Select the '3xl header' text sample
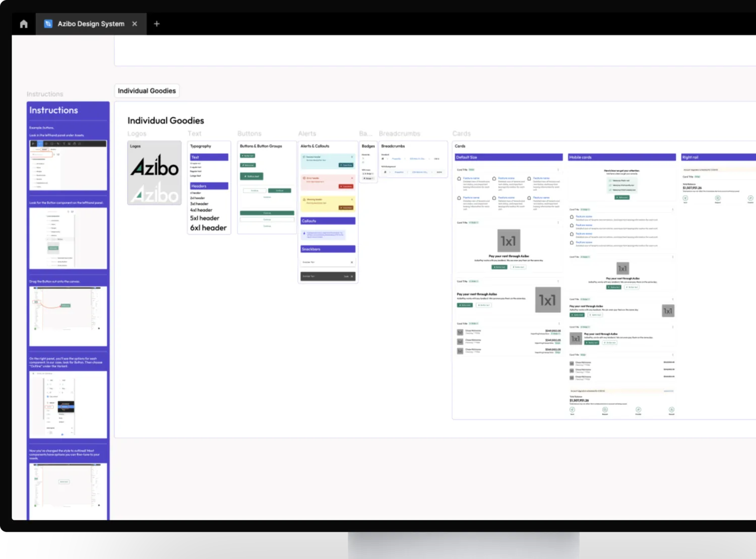The width and height of the screenshot is (756, 559). (199, 204)
